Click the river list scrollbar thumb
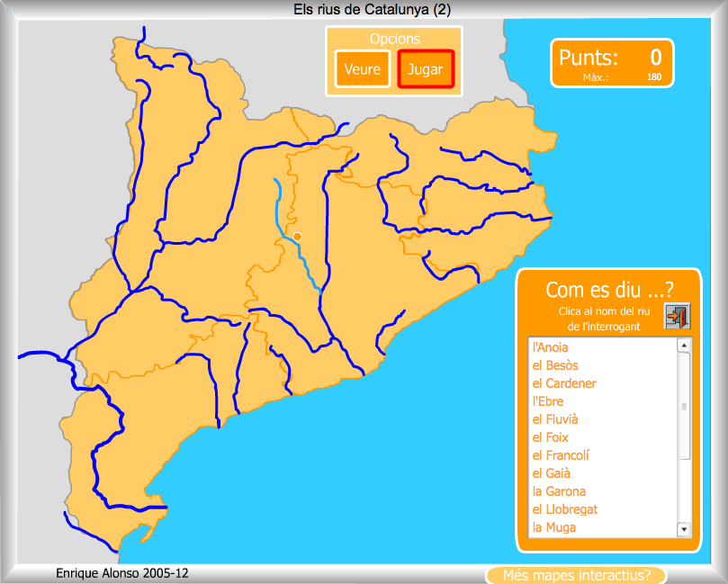The image size is (728, 584). [683, 406]
